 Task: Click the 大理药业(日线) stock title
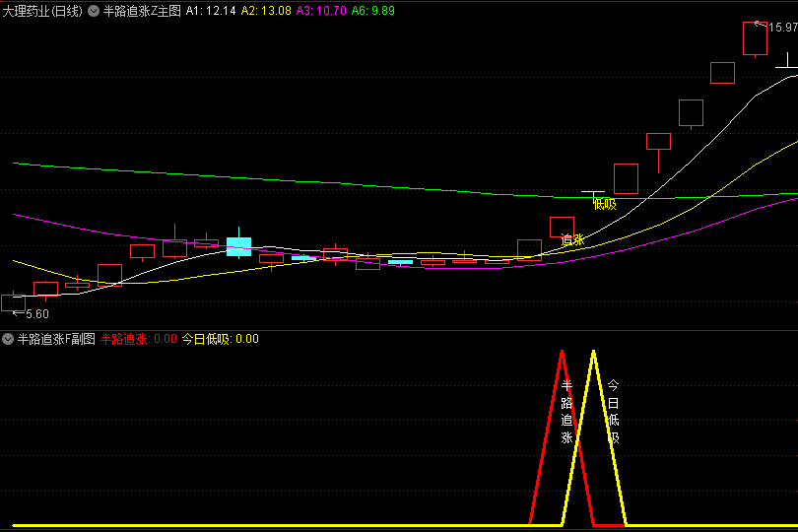pos(42,11)
